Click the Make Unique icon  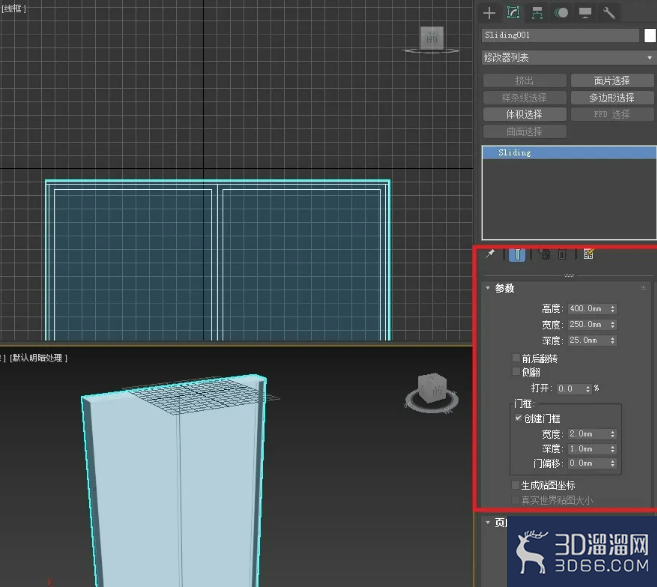pos(544,254)
